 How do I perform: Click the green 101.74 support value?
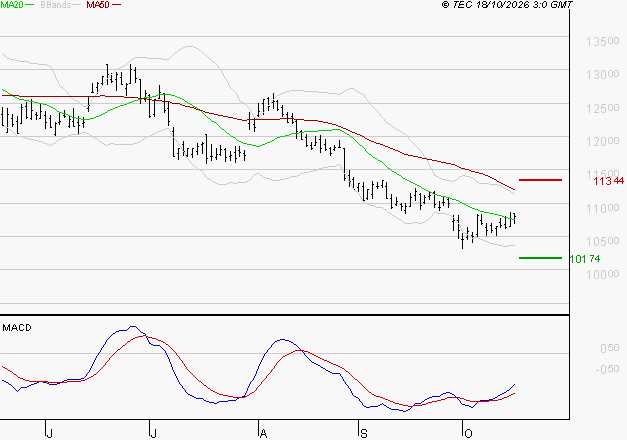pyautogui.click(x=585, y=259)
